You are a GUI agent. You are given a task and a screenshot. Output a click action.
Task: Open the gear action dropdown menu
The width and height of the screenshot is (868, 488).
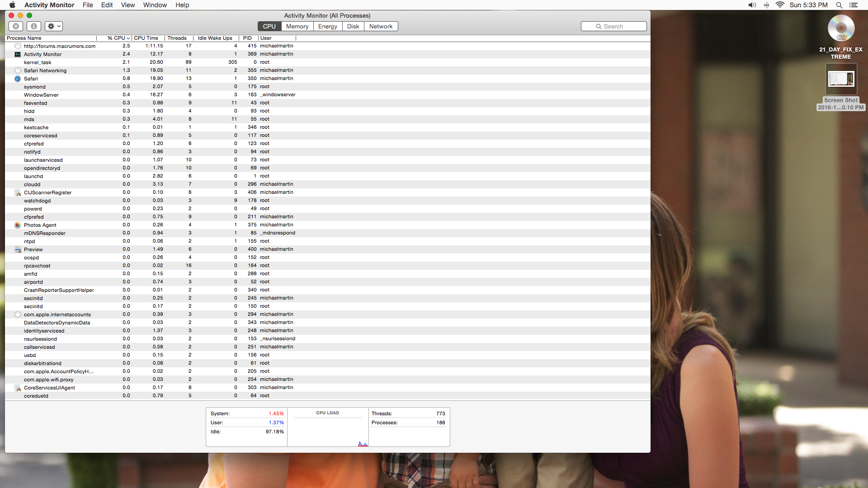[x=54, y=26]
